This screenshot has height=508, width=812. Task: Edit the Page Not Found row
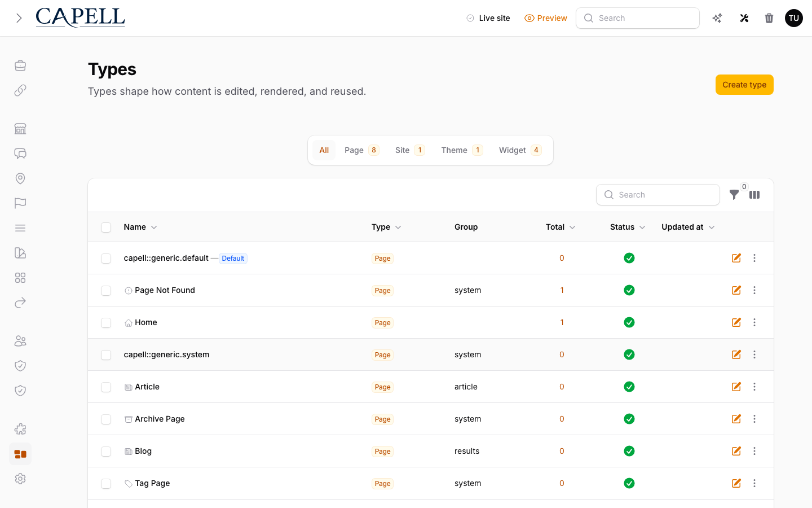tap(736, 290)
